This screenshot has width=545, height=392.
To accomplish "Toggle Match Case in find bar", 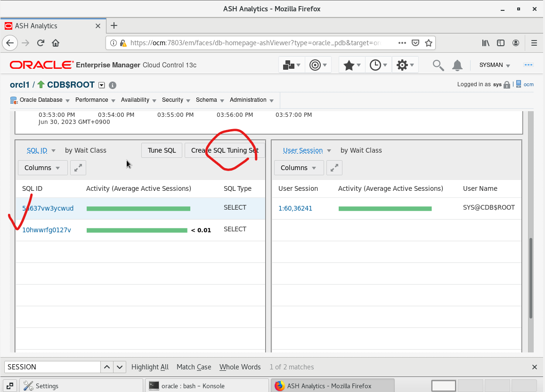I will pos(194,367).
